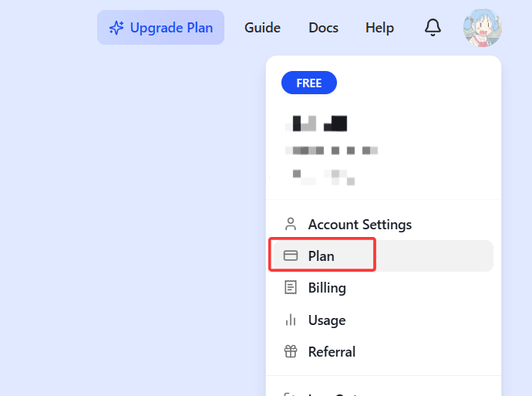
Task: Click the blue FREE plan badge
Action: [308, 83]
